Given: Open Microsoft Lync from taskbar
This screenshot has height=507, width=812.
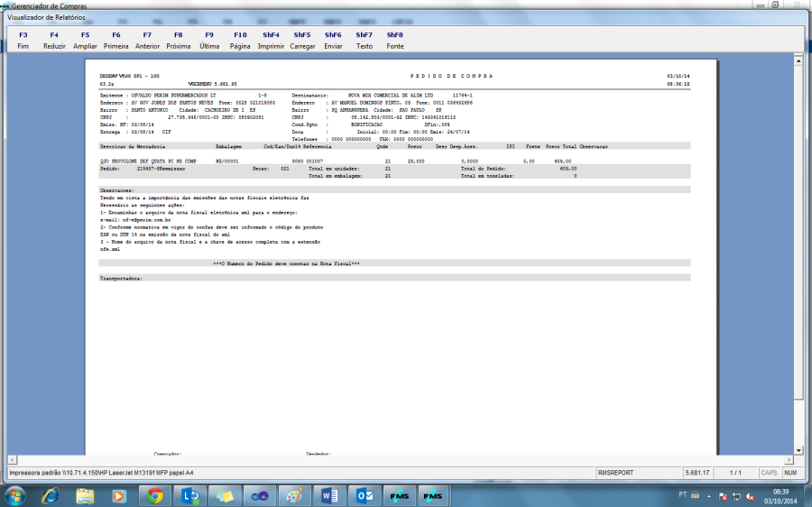Looking at the screenshot, I should [x=189, y=496].
